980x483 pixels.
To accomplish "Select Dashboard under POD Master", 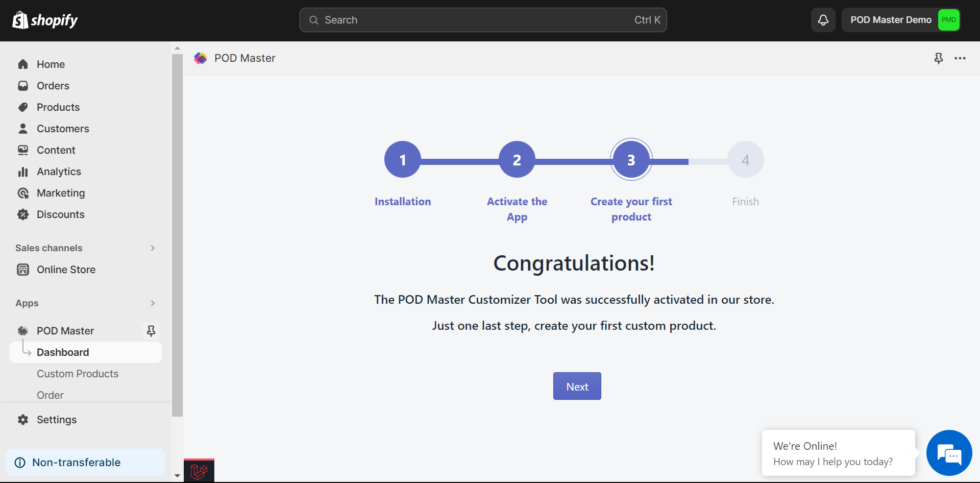I will [85, 352].
